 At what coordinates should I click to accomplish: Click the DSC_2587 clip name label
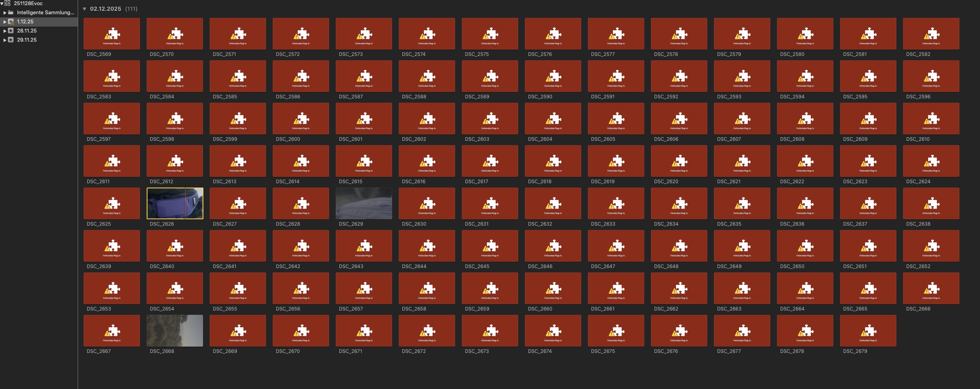coord(351,97)
